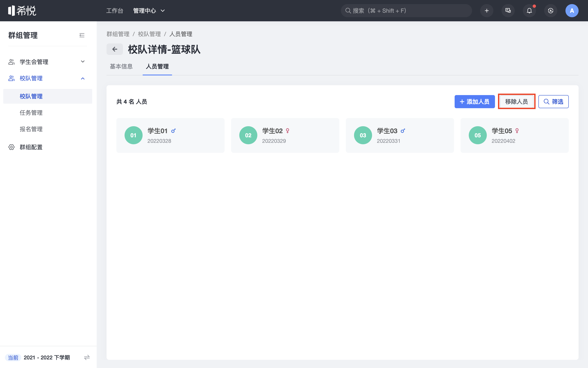Select the 校队管理 submenu item
This screenshot has width=588, height=368.
[48, 96]
